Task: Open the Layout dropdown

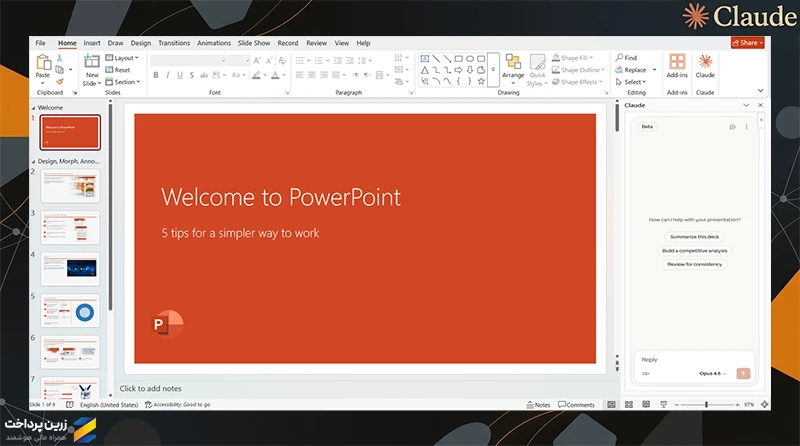Action: tap(122, 58)
